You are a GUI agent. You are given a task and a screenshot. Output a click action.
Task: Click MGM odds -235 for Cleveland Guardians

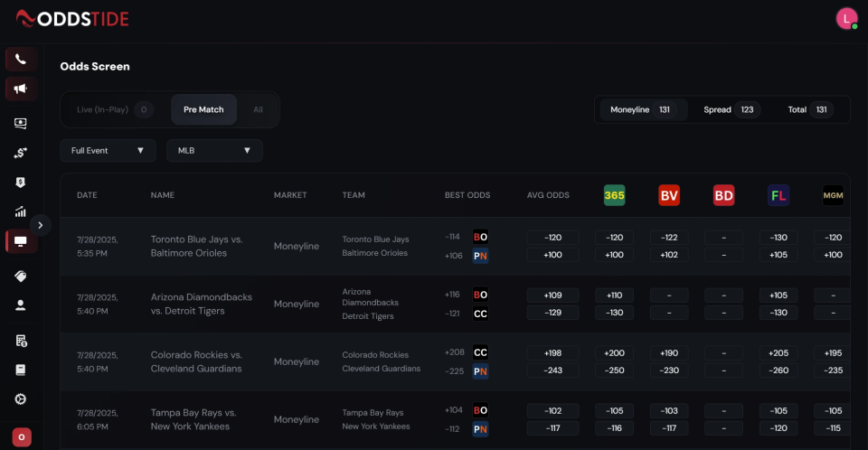point(832,370)
